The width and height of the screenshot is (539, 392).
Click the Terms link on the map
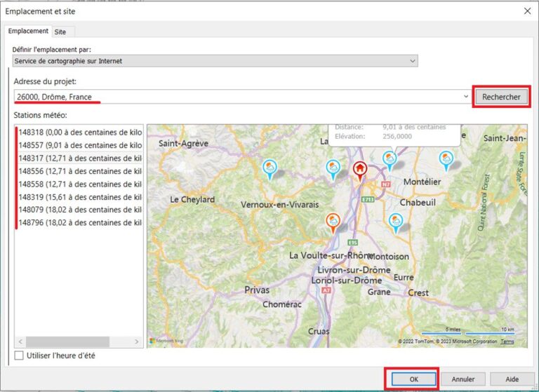point(507,342)
